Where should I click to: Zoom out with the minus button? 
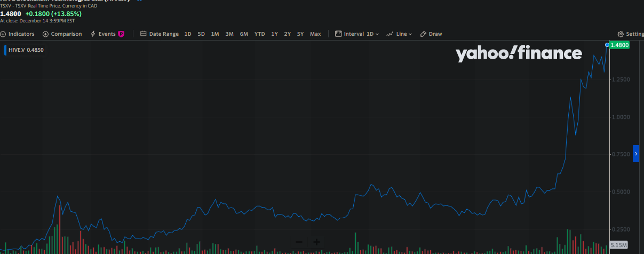(x=299, y=242)
